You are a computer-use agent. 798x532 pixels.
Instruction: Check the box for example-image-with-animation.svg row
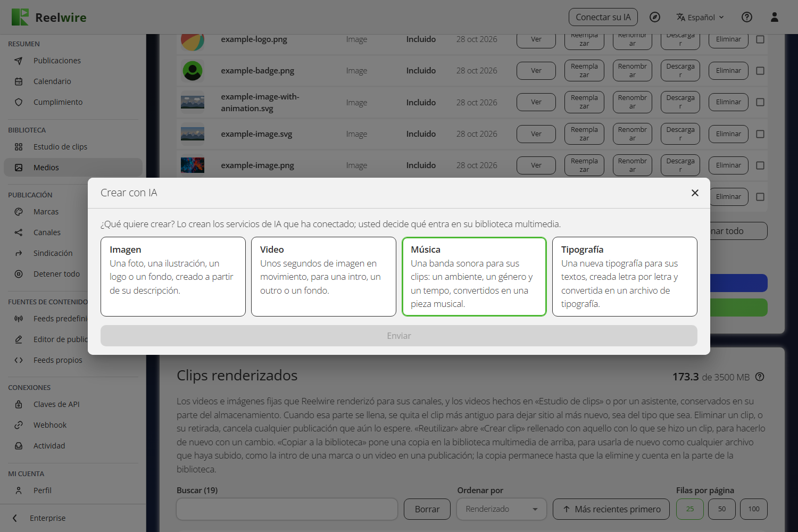pos(760,102)
